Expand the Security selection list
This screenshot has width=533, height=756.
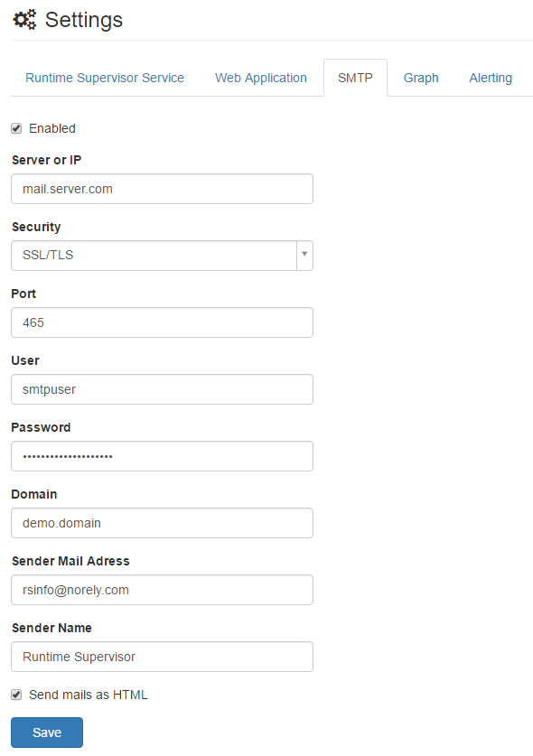pos(305,256)
